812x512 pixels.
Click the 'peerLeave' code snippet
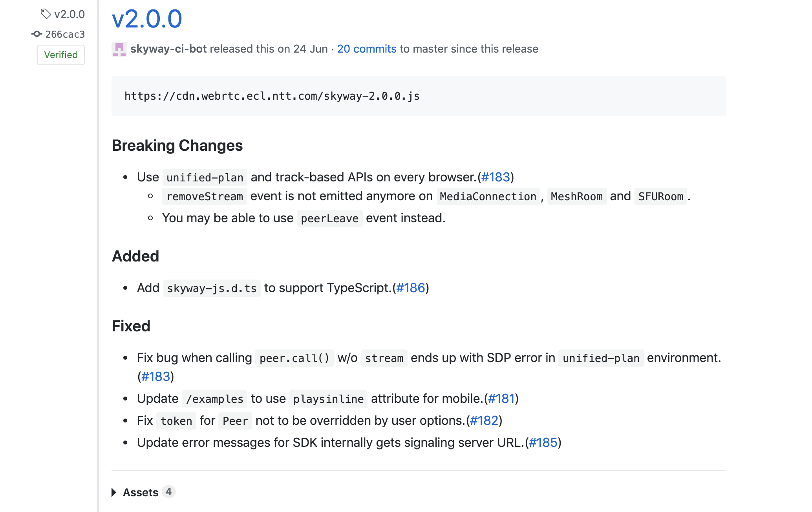pos(330,218)
